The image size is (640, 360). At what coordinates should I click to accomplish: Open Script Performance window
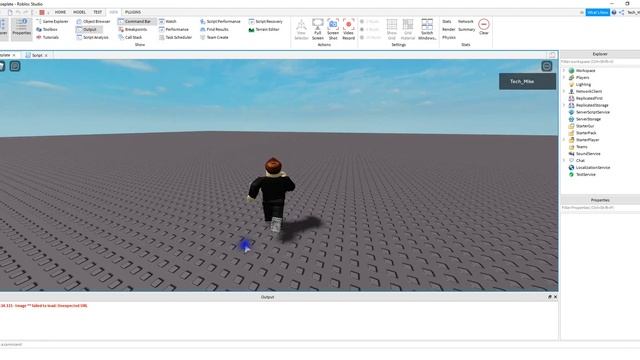pyautogui.click(x=220, y=21)
